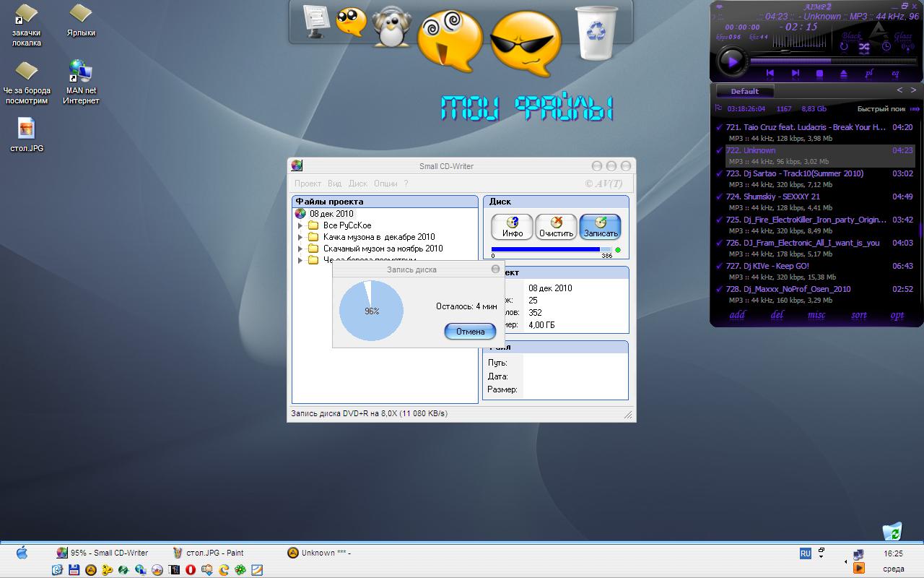Uncheck track 723 Dj Sartao checkmark
The image size is (924, 578).
click(x=719, y=174)
